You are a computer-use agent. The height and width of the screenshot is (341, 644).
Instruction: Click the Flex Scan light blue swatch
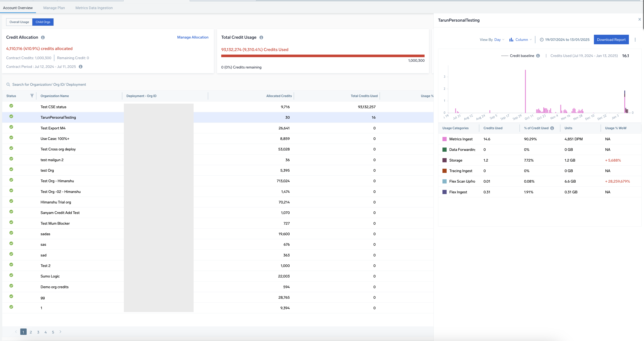[444, 181]
